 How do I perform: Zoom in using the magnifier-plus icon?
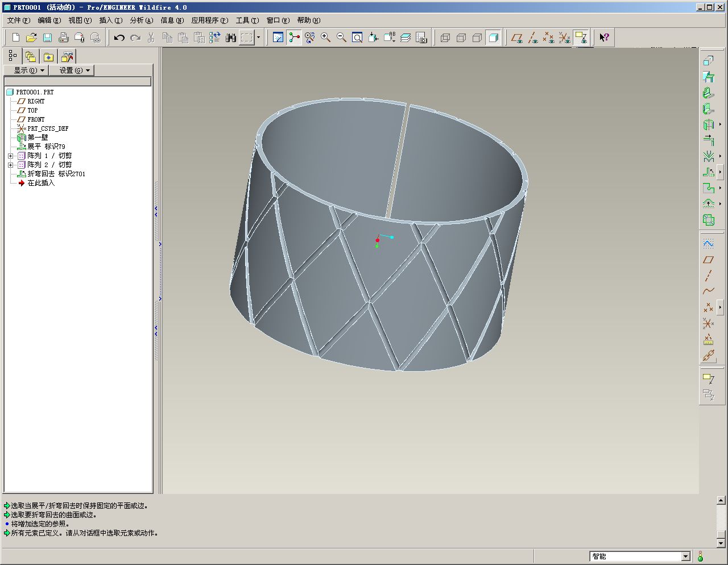326,38
